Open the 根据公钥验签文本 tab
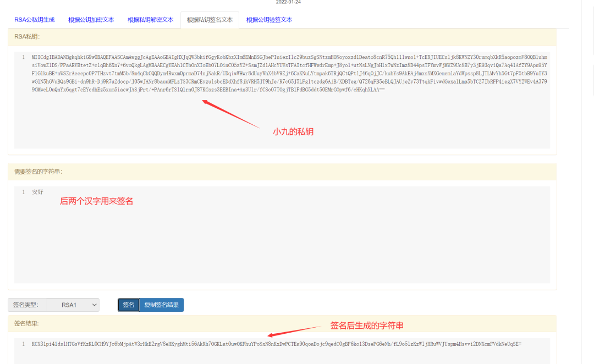 (269, 20)
